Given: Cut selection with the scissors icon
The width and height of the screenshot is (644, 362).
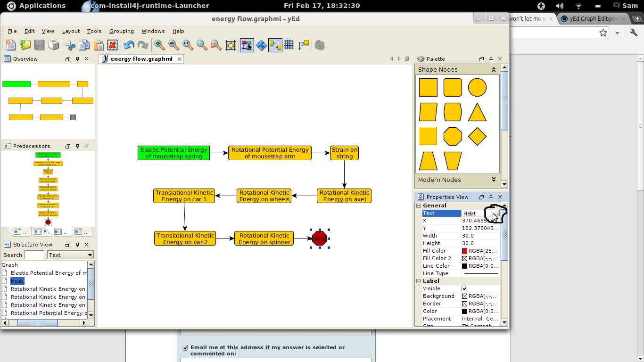Looking at the screenshot, I should 70,45.
